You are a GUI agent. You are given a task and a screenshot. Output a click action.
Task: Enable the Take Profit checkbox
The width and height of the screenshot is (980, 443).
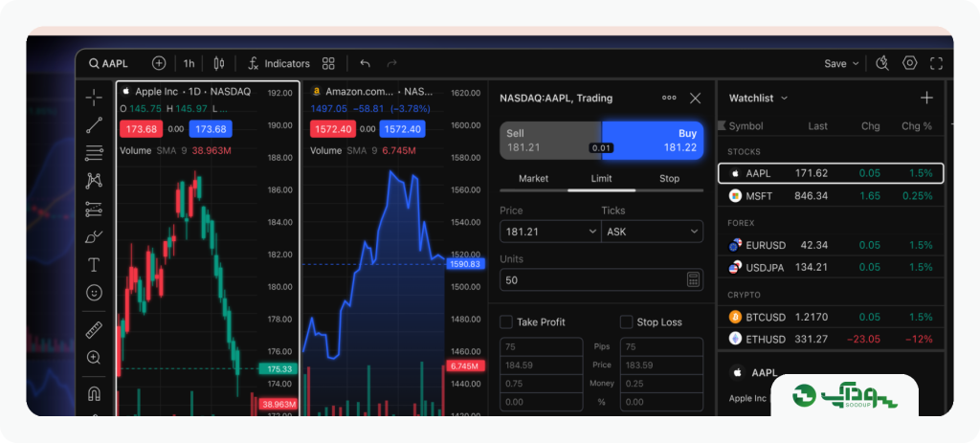pos(506,322)
